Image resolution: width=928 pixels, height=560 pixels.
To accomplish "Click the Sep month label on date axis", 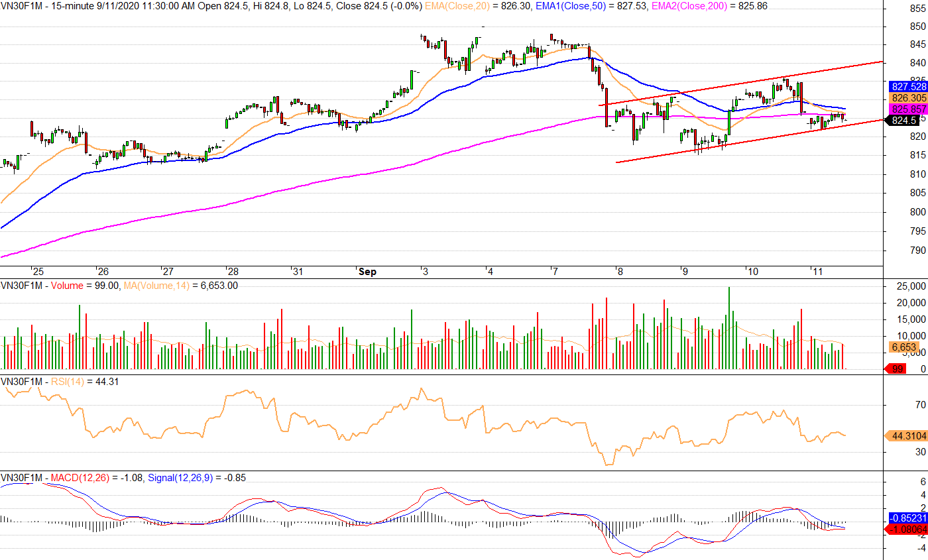I will tap(367, 272).
